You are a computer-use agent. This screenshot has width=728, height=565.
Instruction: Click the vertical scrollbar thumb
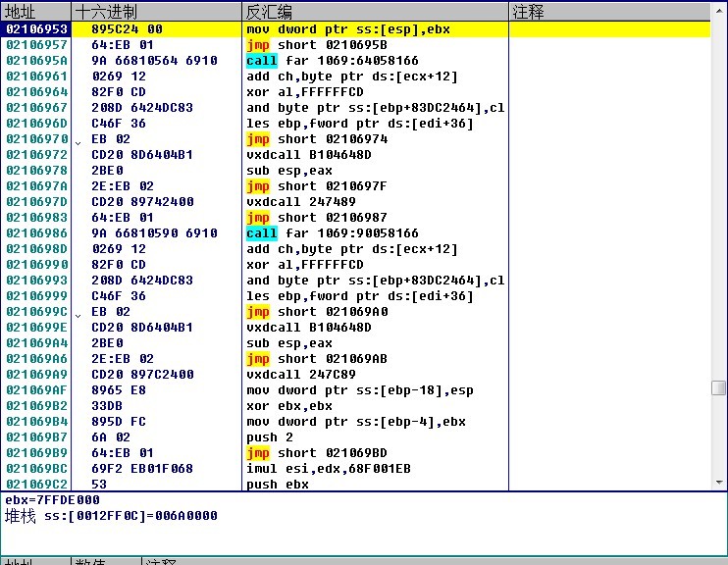(719, 387)
